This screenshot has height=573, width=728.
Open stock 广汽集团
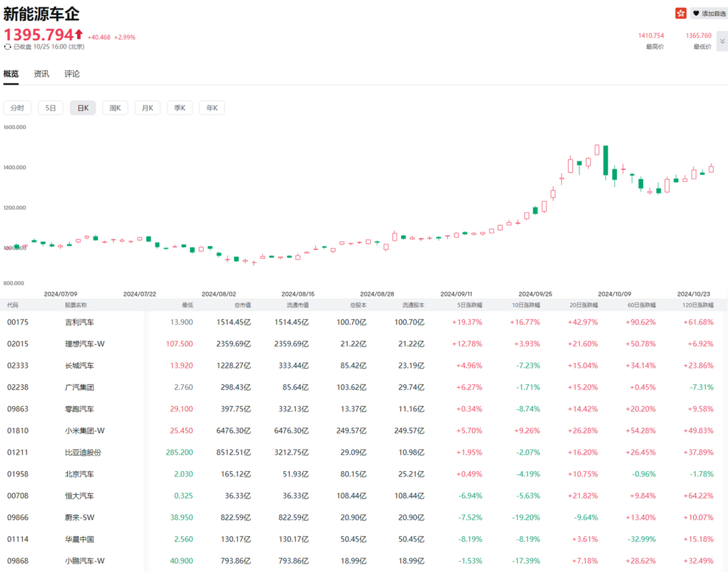79,387
